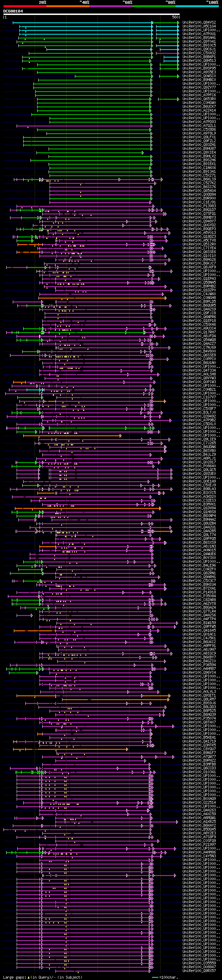The width and height of the screenshot is (222, 980).
Task: Select label UniRef100_C5Z7K2
Action: coord(199,183)
